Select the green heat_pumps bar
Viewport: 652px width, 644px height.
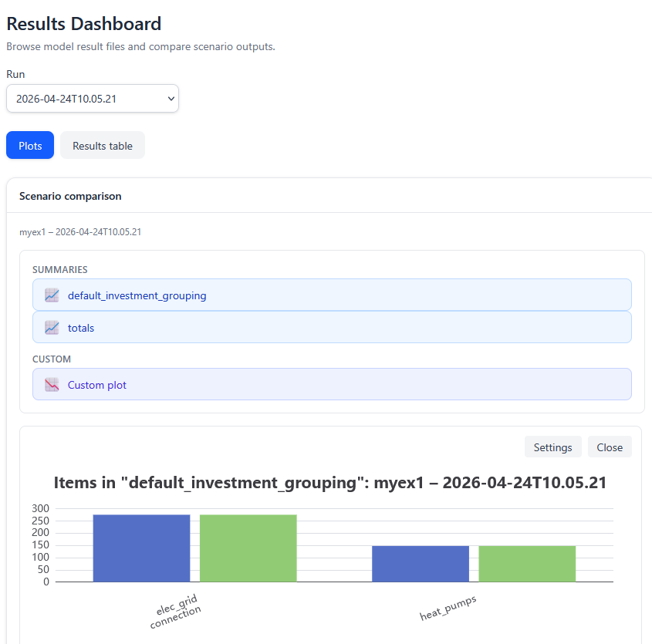pos(527,563)
